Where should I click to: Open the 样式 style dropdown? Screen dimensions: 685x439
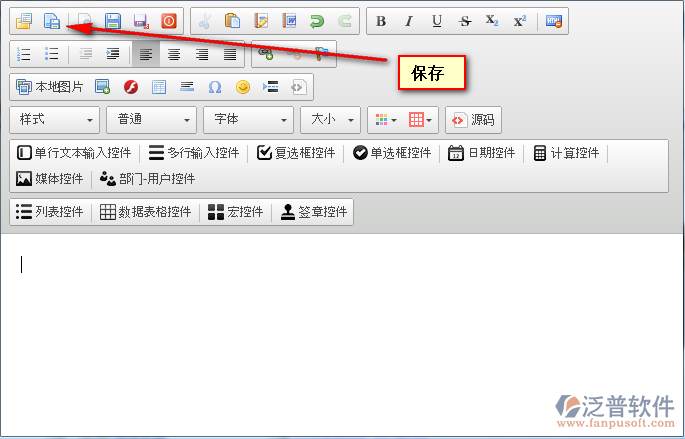pos(55,120)
